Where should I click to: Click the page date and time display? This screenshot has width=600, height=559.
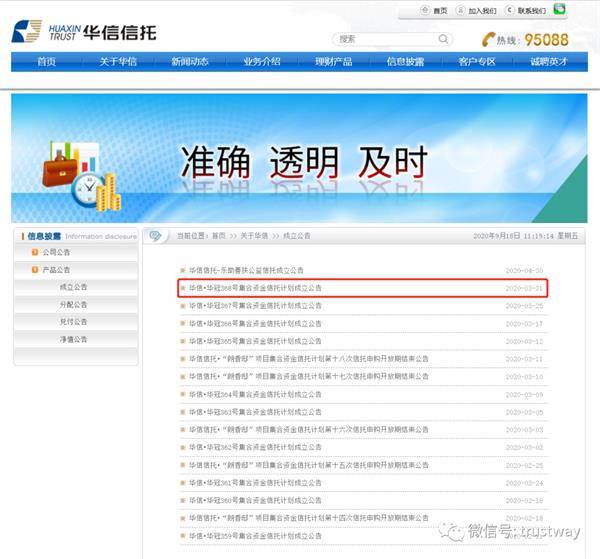pos(525,236)
